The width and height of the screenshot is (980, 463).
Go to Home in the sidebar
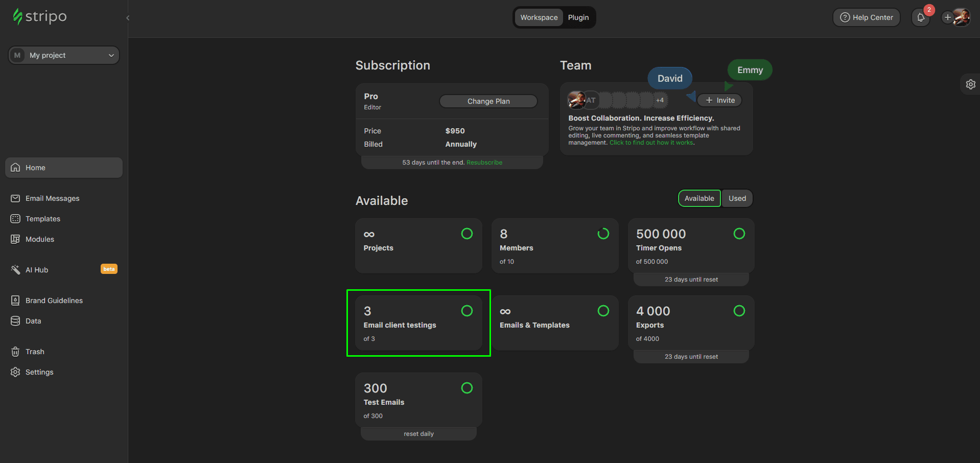coord(35,167)
